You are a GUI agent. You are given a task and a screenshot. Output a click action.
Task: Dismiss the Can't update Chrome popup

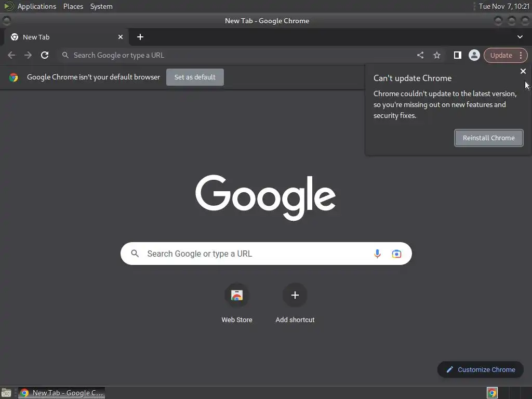coord(523,71)
